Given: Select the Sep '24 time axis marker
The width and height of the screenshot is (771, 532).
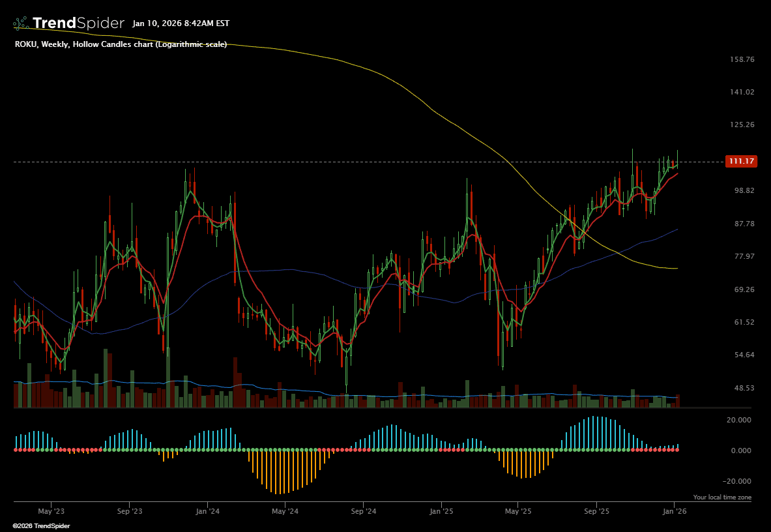Looking at the screenshot, I should tap(363, 512).
